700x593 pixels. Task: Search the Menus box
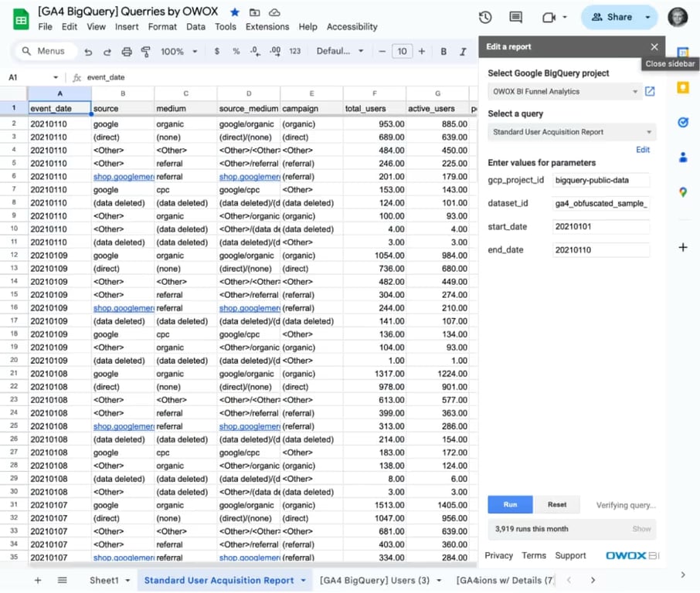pos(45,51)
